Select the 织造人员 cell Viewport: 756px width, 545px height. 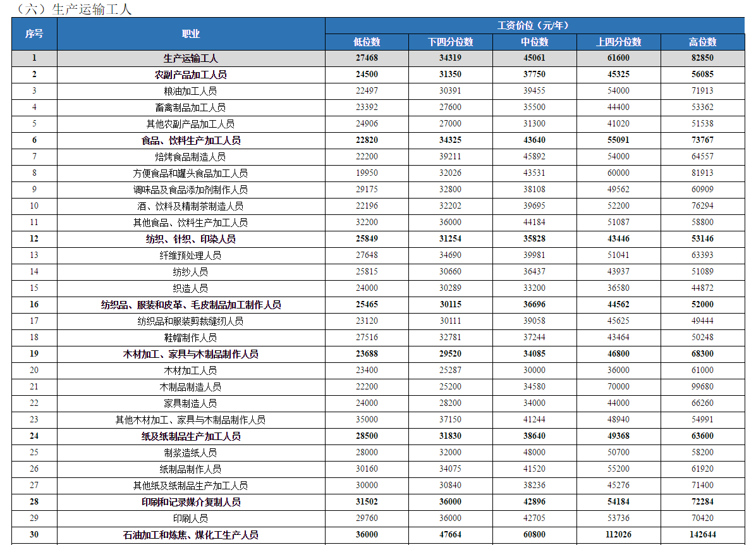[x=191, y=288]
